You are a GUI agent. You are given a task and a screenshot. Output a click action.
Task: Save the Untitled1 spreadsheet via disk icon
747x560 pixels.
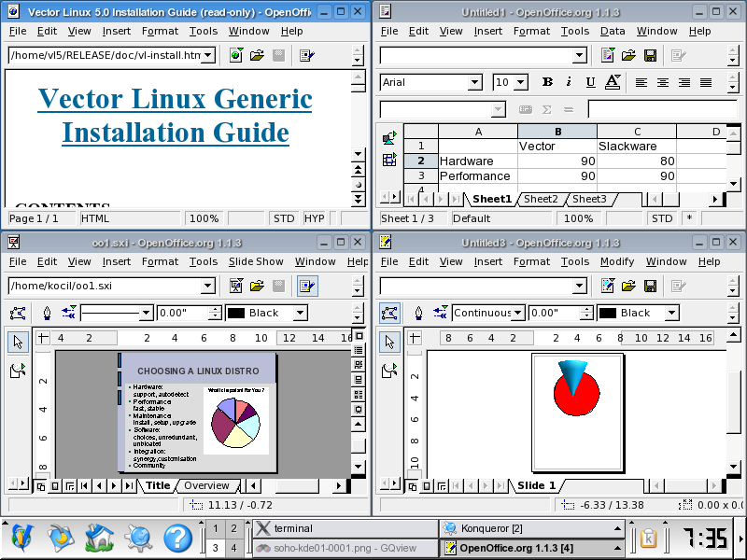[x=650, y=55]
